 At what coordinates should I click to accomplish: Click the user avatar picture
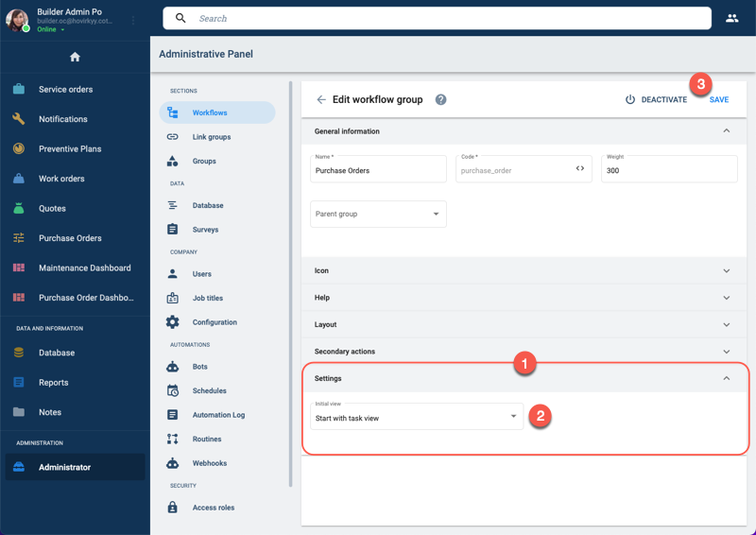click(17, 20)
